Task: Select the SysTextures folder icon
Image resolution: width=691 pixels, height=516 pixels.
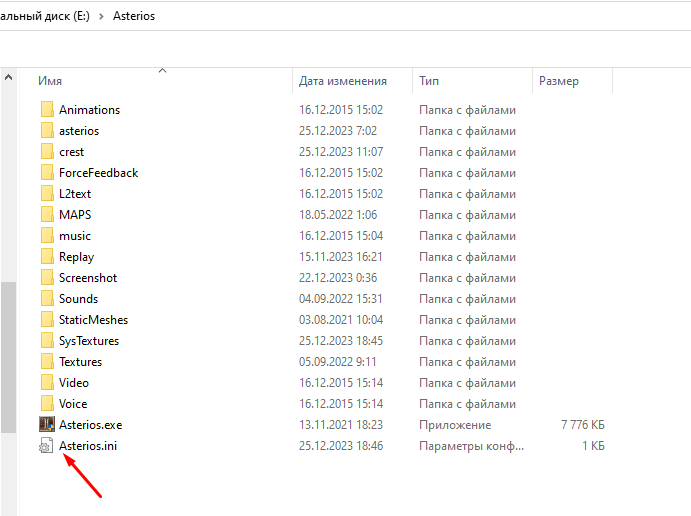Action: pos(47,341)
